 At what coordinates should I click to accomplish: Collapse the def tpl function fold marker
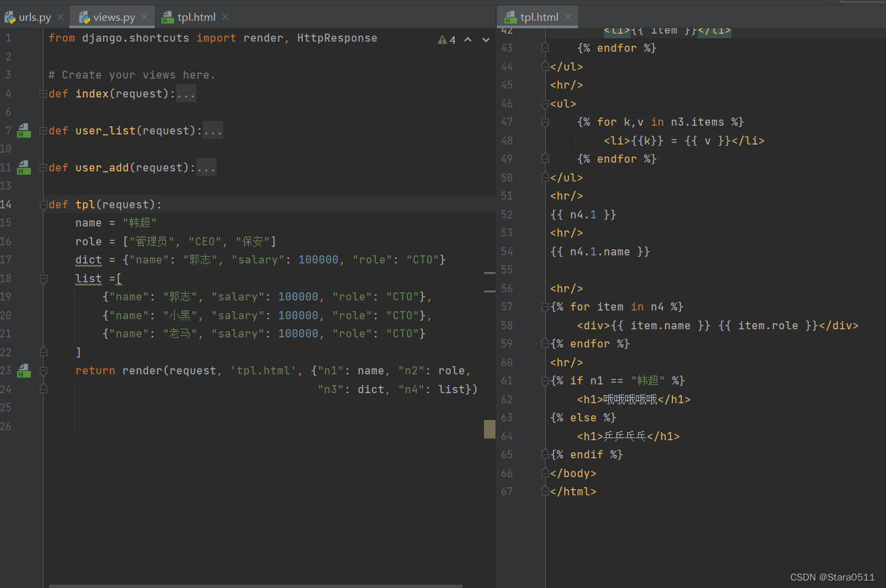[x=43, y=204]
